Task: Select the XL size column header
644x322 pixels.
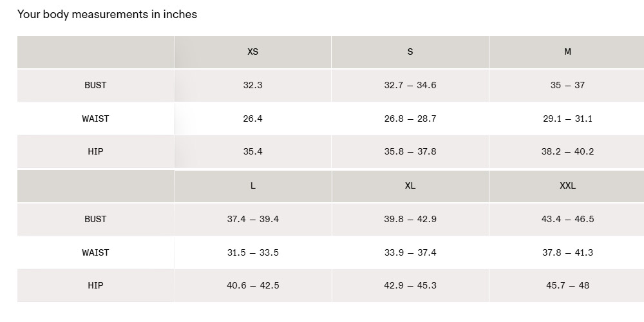Action: [410, 185]
